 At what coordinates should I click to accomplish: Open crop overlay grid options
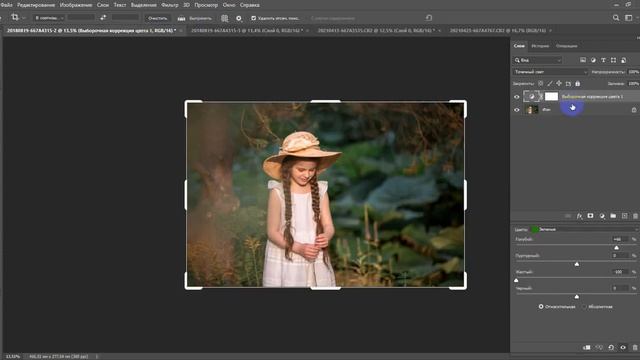tap(224, 18)
